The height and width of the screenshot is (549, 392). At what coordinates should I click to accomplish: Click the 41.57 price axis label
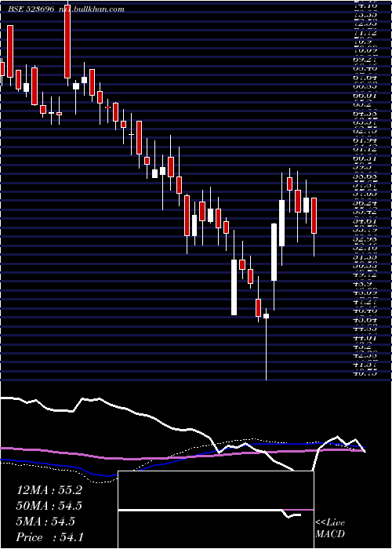coord(365,365)
